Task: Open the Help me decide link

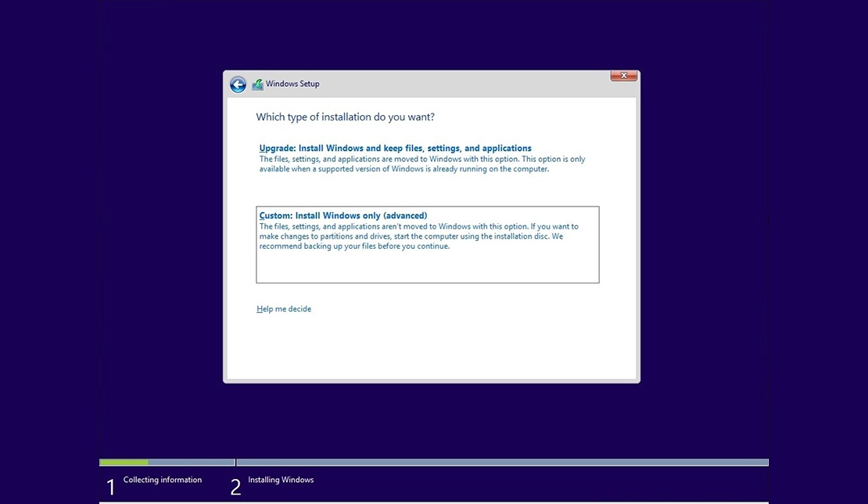Action: [284, 308]
